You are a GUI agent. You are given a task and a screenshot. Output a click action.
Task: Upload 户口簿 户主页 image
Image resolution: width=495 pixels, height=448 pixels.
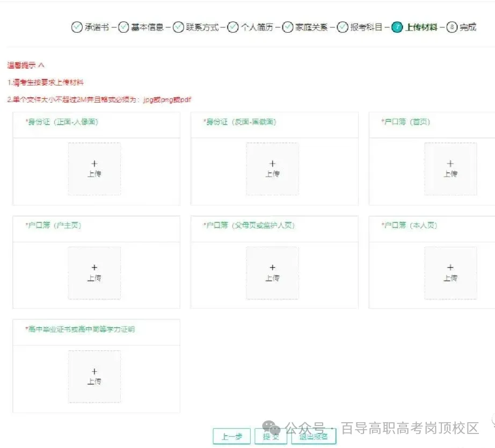pyautogui.click(x=94, y=273)
